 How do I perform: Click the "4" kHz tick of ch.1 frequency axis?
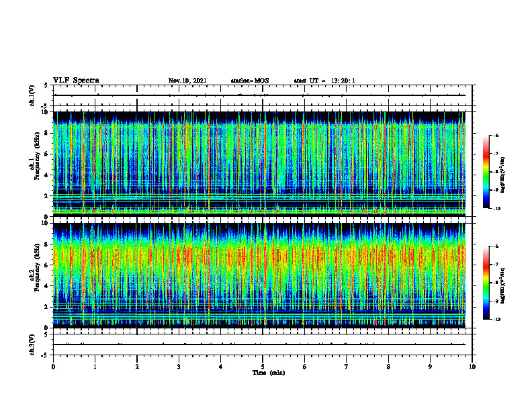(46, 175)
